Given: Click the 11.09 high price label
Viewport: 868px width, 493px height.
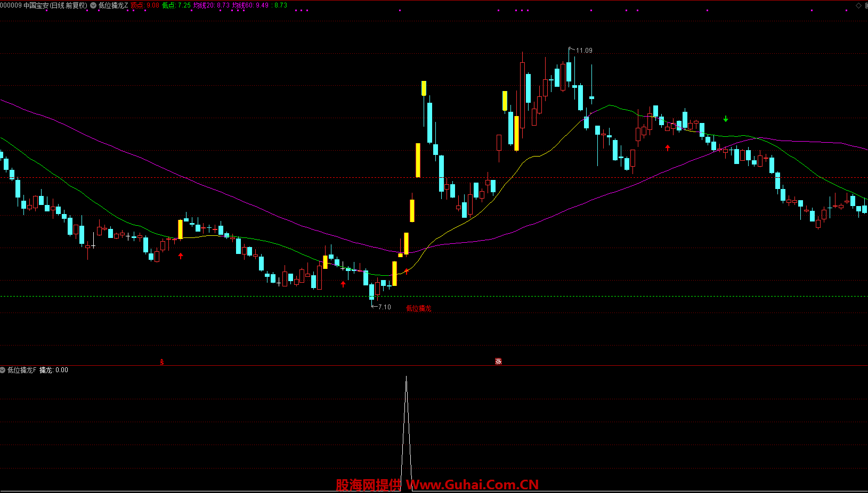Looking at the screenshot, I should [x=584, y=51].
